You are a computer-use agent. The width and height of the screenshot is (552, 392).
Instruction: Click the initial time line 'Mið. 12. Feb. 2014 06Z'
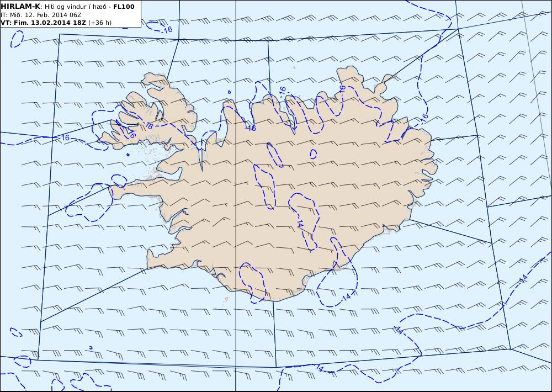tap(45, 15)
